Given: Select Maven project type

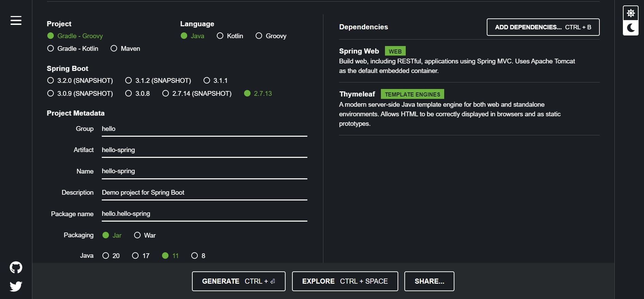Looking at the screenshot, I should click(125, 48).
